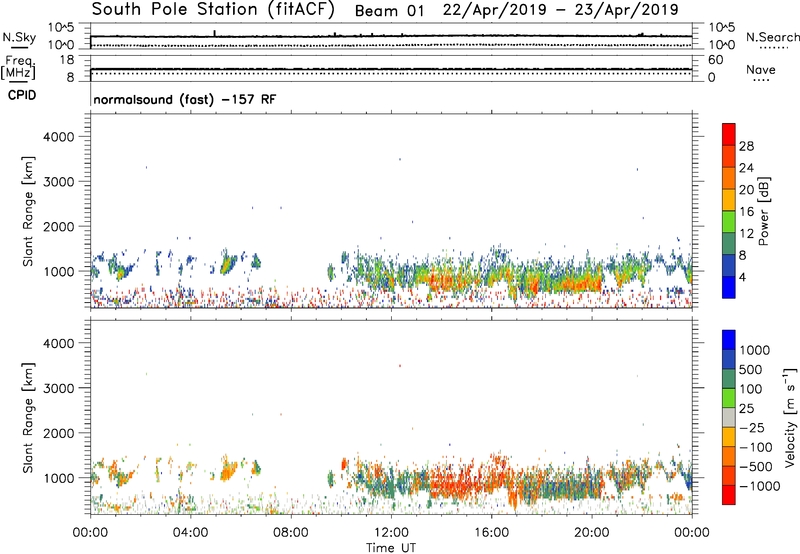
Task: Click the "Slant Range [km]" label of the velocity panel
Action: click(x=28, y=418)
